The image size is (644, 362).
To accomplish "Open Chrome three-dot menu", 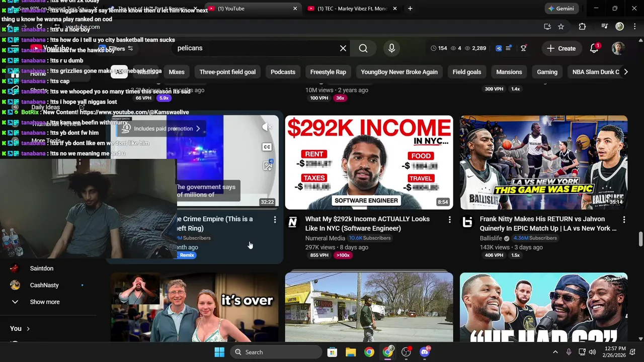I will coord(634,27).
